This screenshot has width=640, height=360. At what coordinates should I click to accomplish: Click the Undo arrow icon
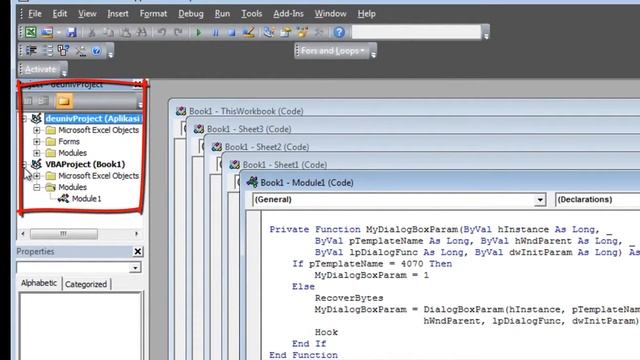[x=162, y=32]
